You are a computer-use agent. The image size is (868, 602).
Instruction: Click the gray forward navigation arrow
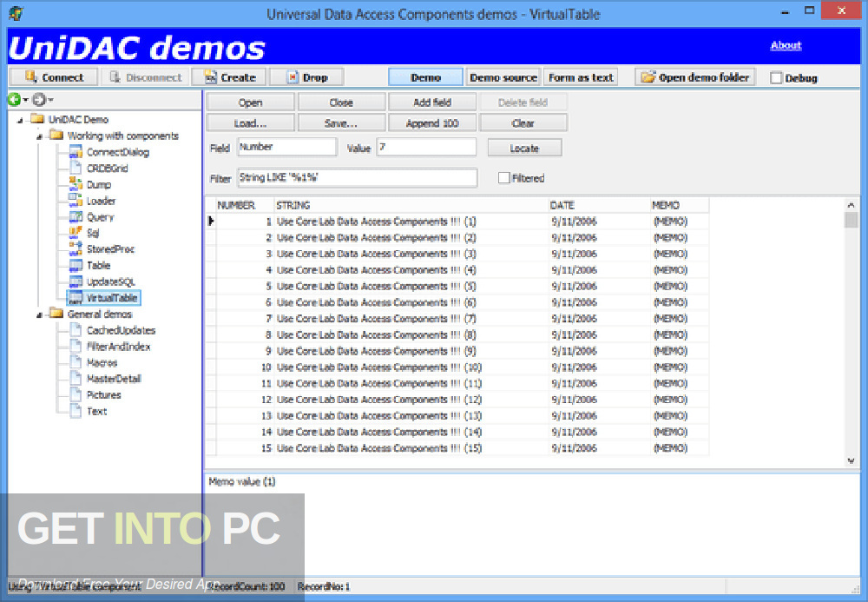(39, 99)
